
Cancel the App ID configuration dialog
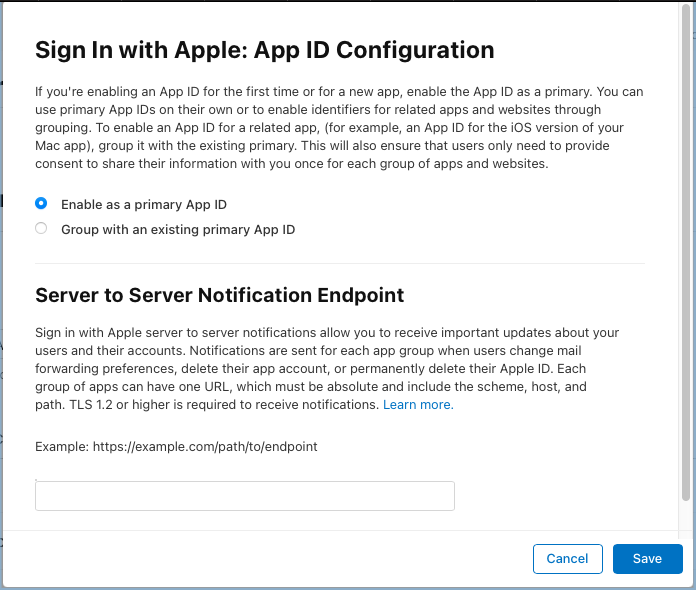pyautogui.click(x=567, y=558)
